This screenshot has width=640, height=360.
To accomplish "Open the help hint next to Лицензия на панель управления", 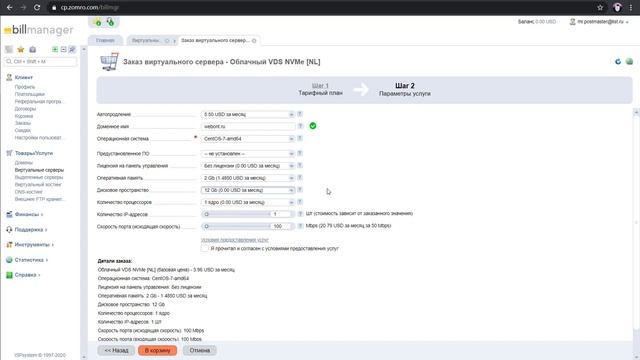I will [300, 166].
